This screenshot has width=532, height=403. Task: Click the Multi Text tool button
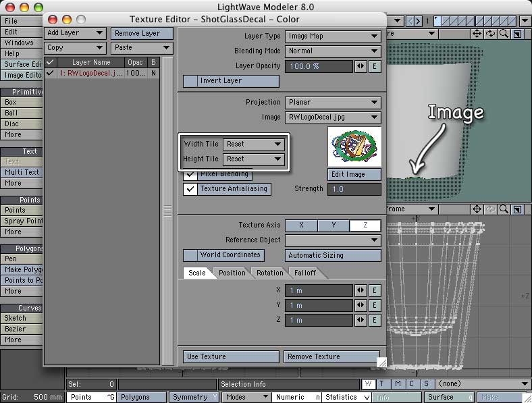(x=22, y=172)
